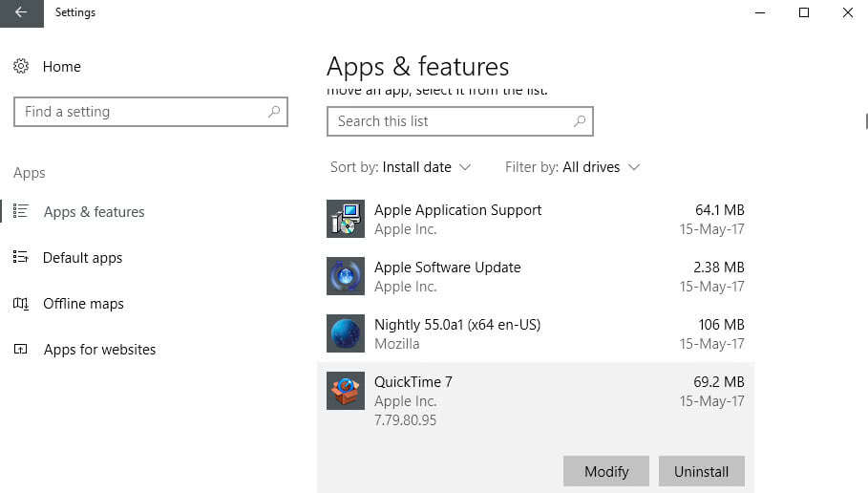Click the Apps & features list icon
Image resolution: width=868 pixels, height=493 pixels.
click(20, 211)
